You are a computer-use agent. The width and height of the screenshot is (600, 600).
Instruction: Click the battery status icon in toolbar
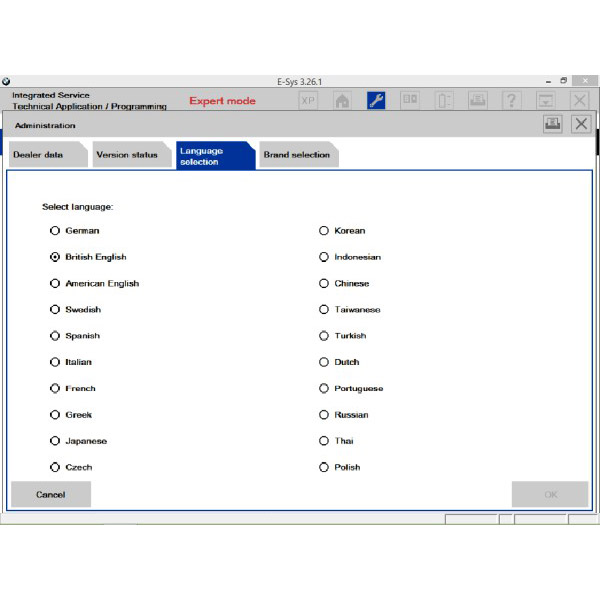tap(444, 100)
